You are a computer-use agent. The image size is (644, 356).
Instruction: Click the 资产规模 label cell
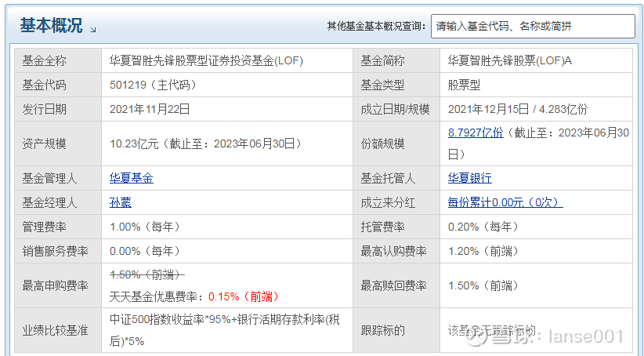point(58,143)
